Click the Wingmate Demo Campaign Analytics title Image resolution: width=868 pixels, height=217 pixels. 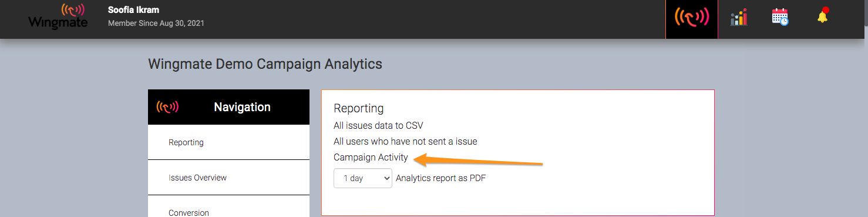(265, 64)
